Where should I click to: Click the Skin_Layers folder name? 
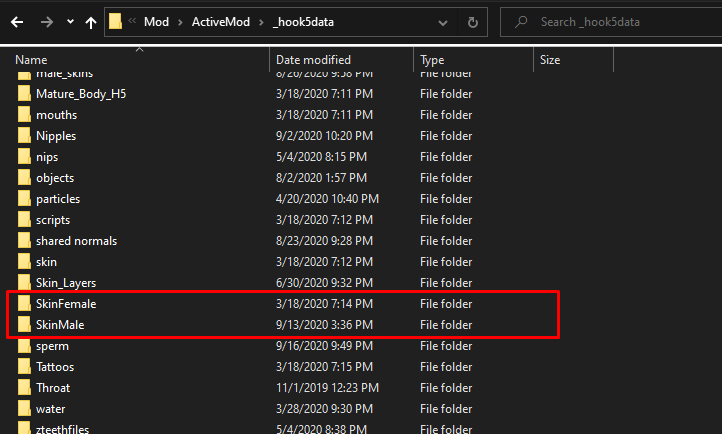(66, 283)
